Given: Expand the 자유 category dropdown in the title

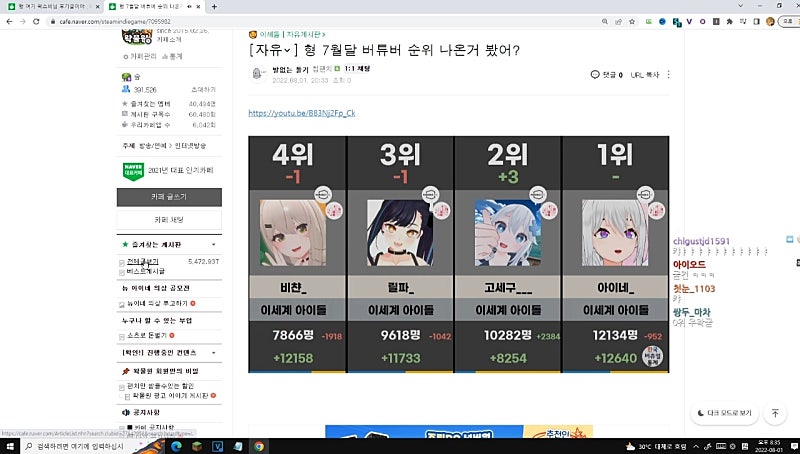Looking at the screenshot, I should (287, 50).
